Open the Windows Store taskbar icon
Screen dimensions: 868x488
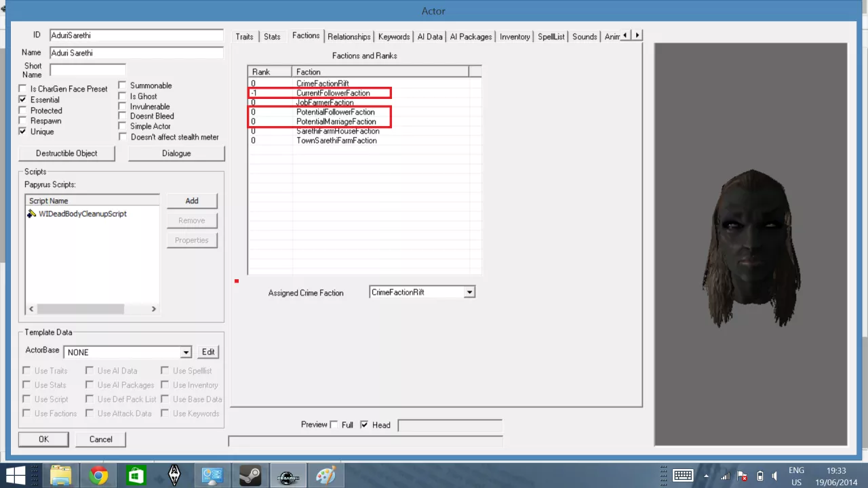tap(136, 476)
